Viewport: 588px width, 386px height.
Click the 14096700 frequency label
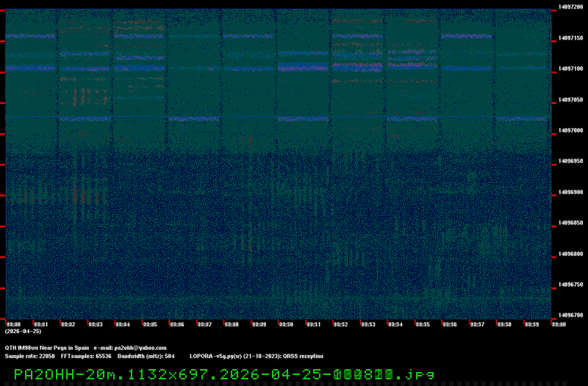571,315
